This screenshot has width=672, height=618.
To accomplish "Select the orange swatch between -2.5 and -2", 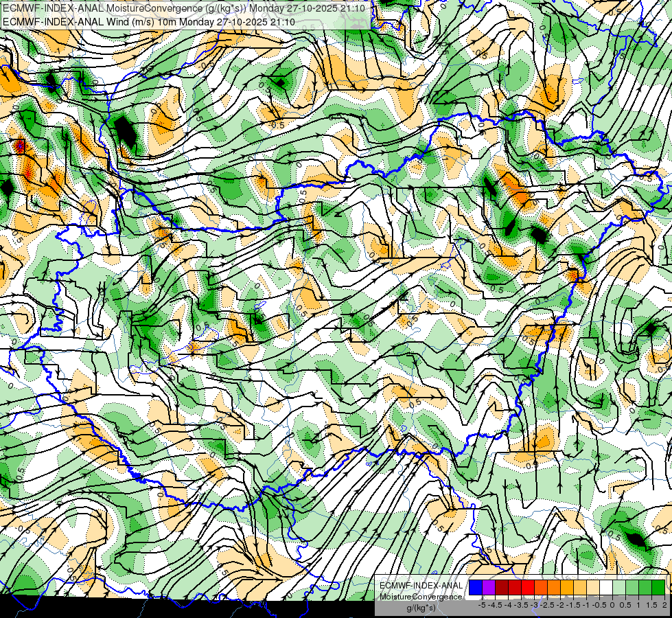I will pos(554,587).
